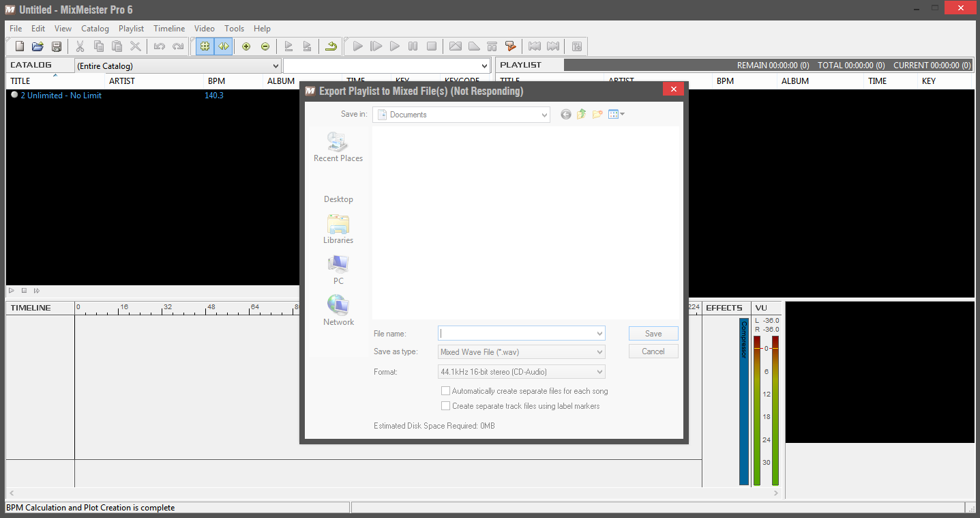Click the first Play transport button
The height and width of the screenshot is (518, 980).
pyautogui.click(x=357, y=46)
